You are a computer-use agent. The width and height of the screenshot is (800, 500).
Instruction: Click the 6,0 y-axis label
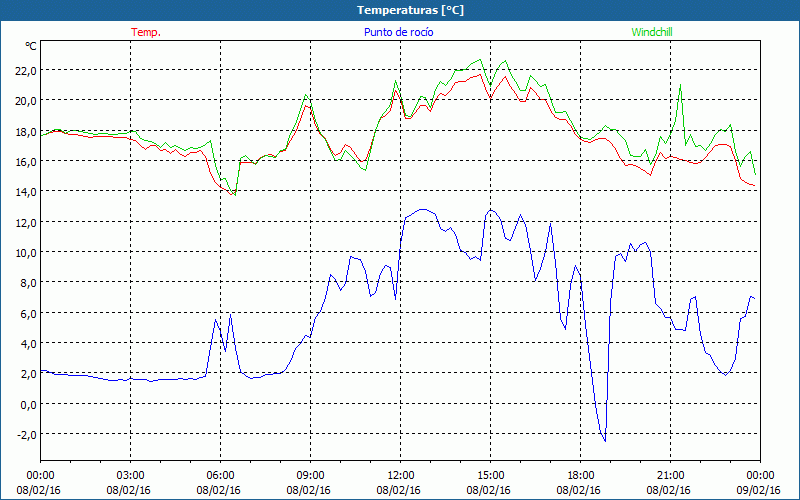point(28,313)
